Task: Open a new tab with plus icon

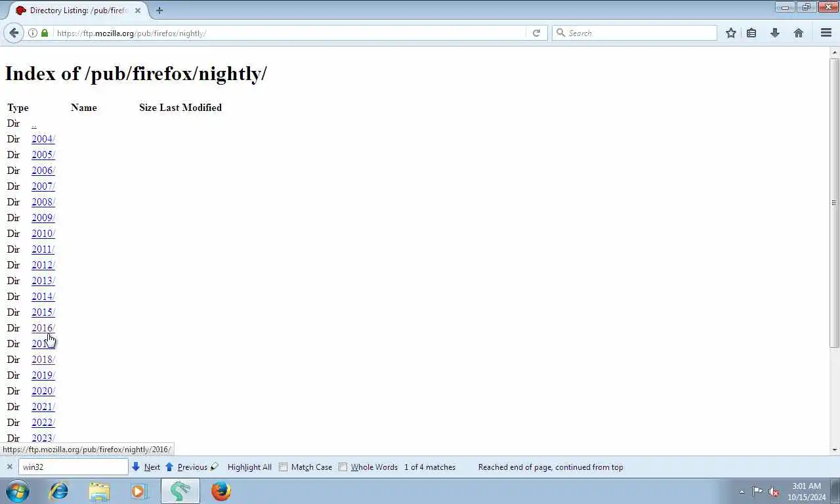Action: point(159,10)
